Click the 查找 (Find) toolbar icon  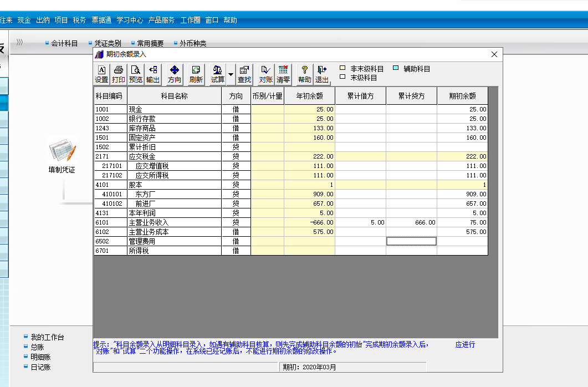tap(244, 74)
